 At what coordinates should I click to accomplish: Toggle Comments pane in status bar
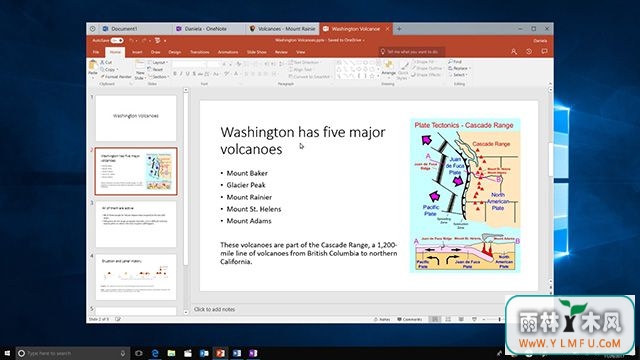[x=409, y=319]
